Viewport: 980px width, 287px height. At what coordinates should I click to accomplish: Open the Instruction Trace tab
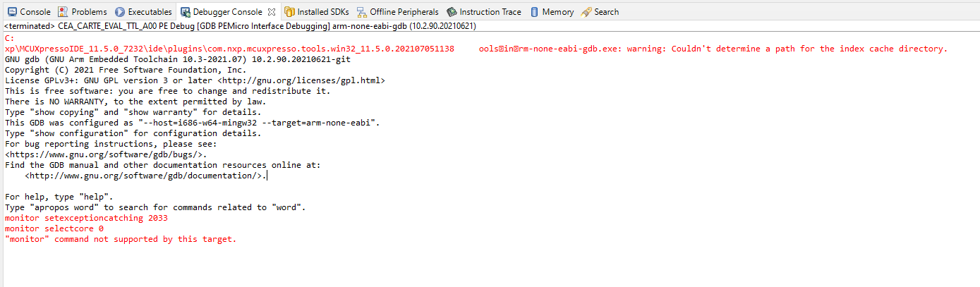pos(490,12)
